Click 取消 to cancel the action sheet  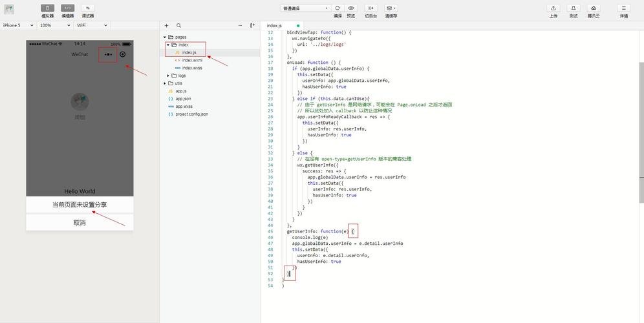(80, 223)
